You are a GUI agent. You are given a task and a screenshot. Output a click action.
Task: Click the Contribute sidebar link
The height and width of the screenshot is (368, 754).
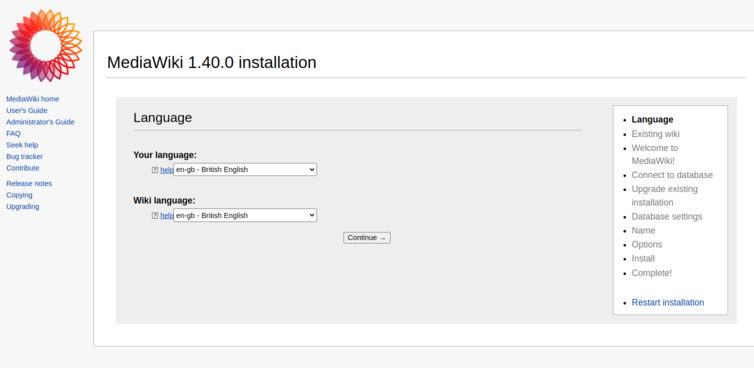[23, 168]
